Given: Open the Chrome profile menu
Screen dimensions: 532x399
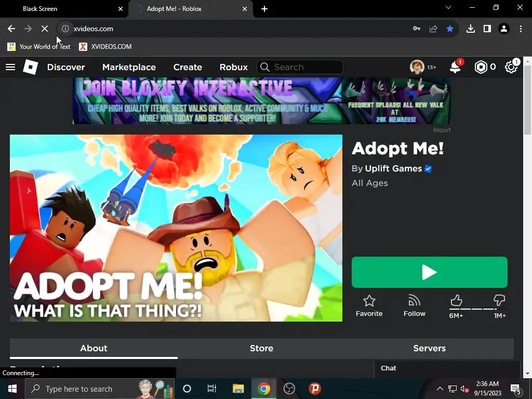Looking at the screenshot, I should (504, 29).
